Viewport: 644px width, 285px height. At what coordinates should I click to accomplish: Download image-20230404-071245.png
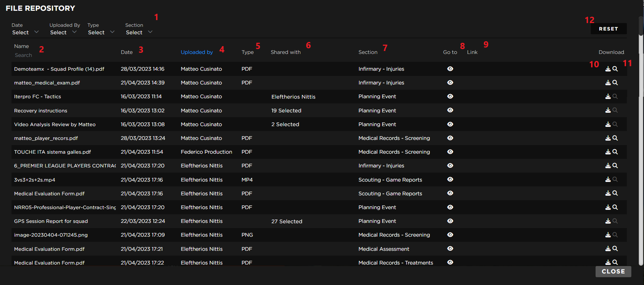[x=607, y=235]
